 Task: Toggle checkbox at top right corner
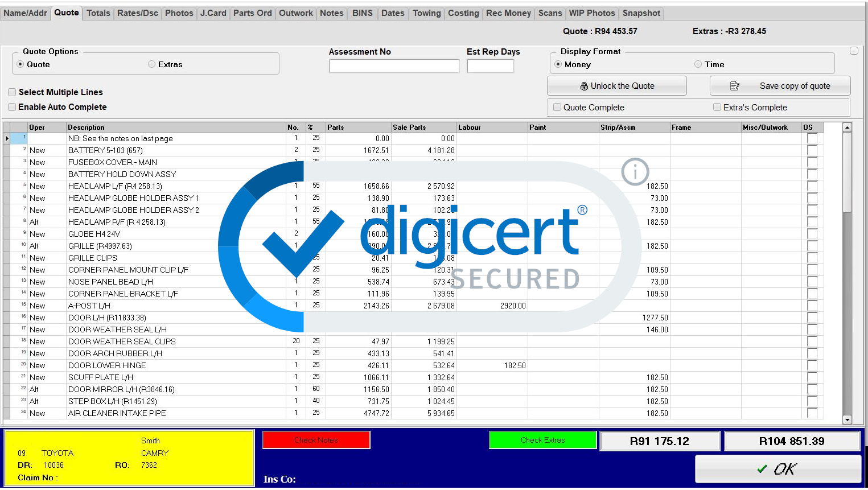coord(854,51)
